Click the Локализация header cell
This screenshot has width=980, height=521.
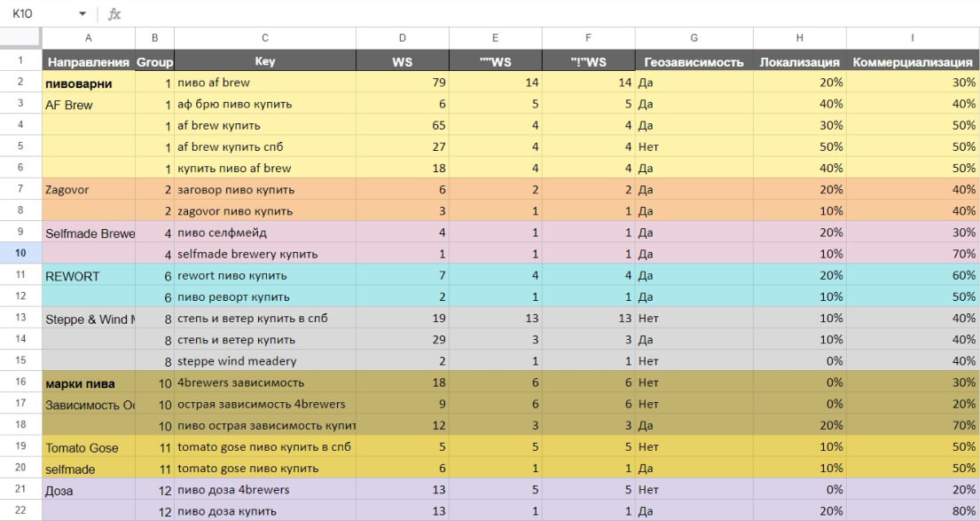(x=799, y=61)
